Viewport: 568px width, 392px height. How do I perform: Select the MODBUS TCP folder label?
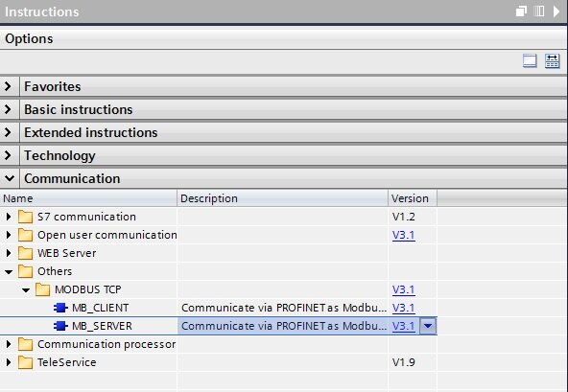point(88,289)
